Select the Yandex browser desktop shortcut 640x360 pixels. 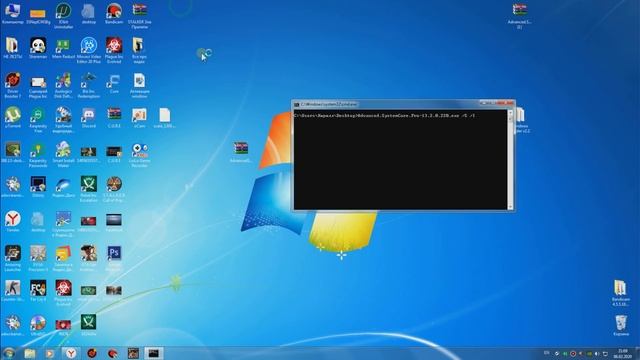pyautogui.click(x=13, y=221)
